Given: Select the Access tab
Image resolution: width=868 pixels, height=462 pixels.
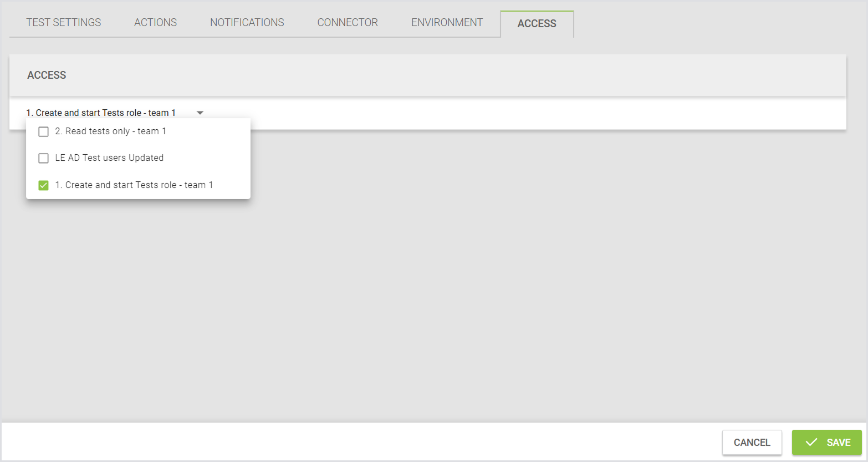Looking at the screenshot, I should [x=537, y=24].
